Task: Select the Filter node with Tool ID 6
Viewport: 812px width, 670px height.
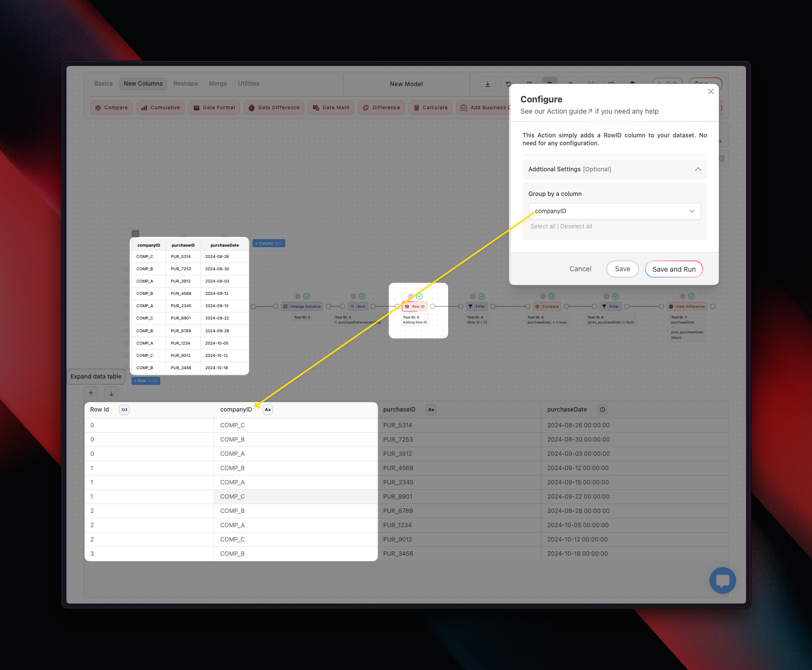Action: pos(610,306)
